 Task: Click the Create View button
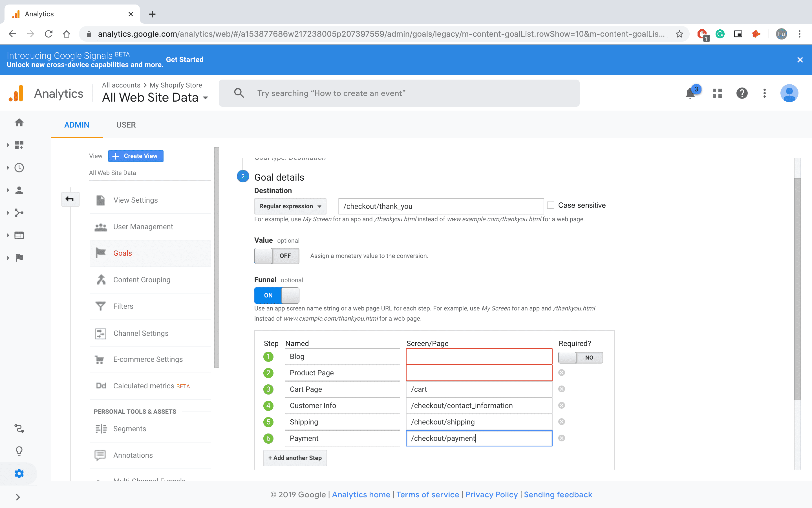136,156
